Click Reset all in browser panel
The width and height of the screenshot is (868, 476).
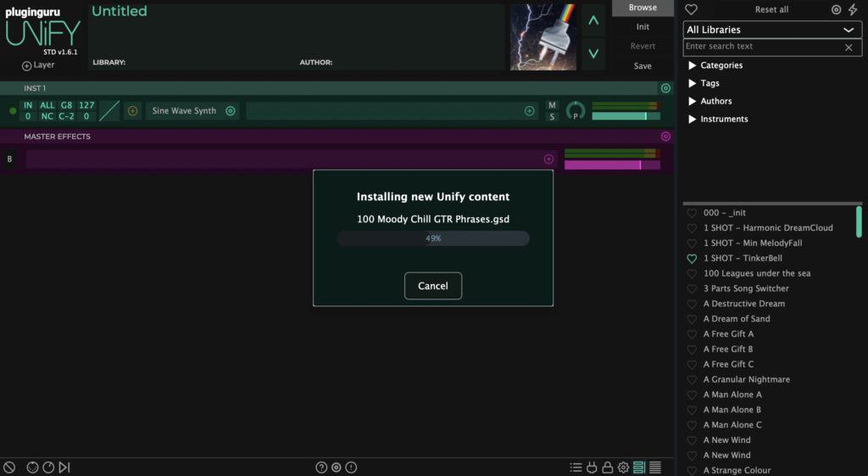click(771, 9)
